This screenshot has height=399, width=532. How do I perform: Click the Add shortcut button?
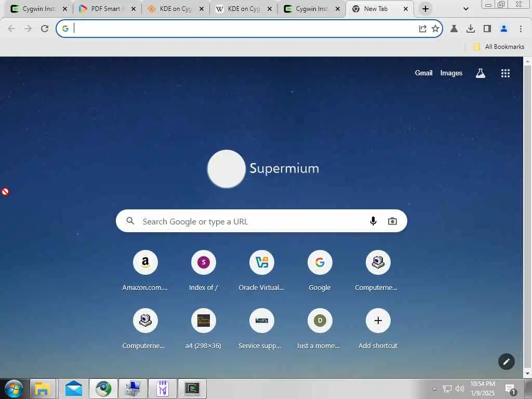[x=378, y=329]
